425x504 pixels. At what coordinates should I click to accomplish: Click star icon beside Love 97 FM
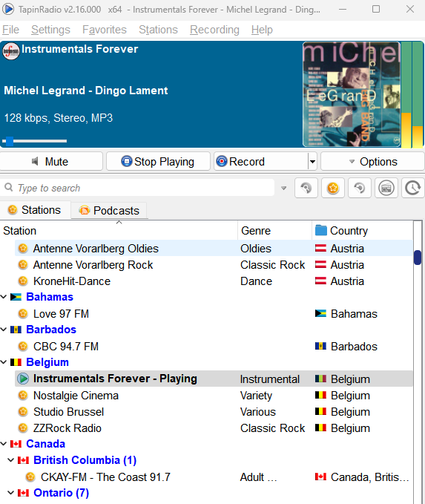point(23,314)
